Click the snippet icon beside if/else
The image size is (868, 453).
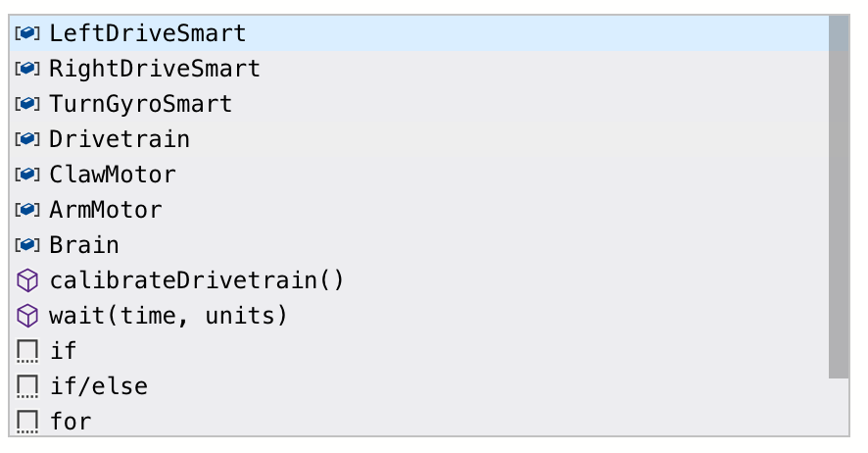(27, 386)
